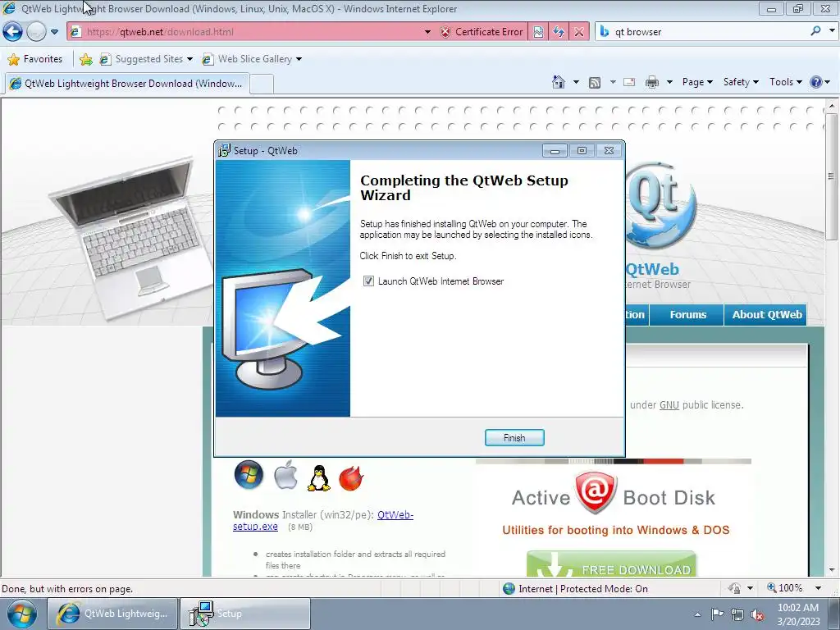Expand the Print options dropdown arrow
840x630 pixels.
pyautogui.click(x=669, y=82)
